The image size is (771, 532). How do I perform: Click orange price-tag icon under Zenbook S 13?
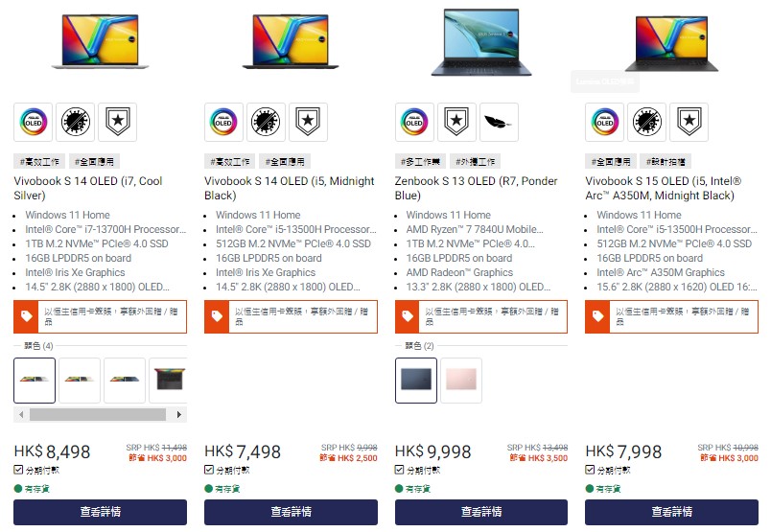[x=408, y=316]
